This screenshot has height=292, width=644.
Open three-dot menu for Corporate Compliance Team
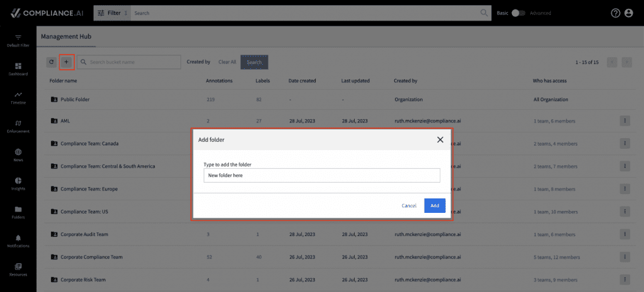(x=625, y=257)
